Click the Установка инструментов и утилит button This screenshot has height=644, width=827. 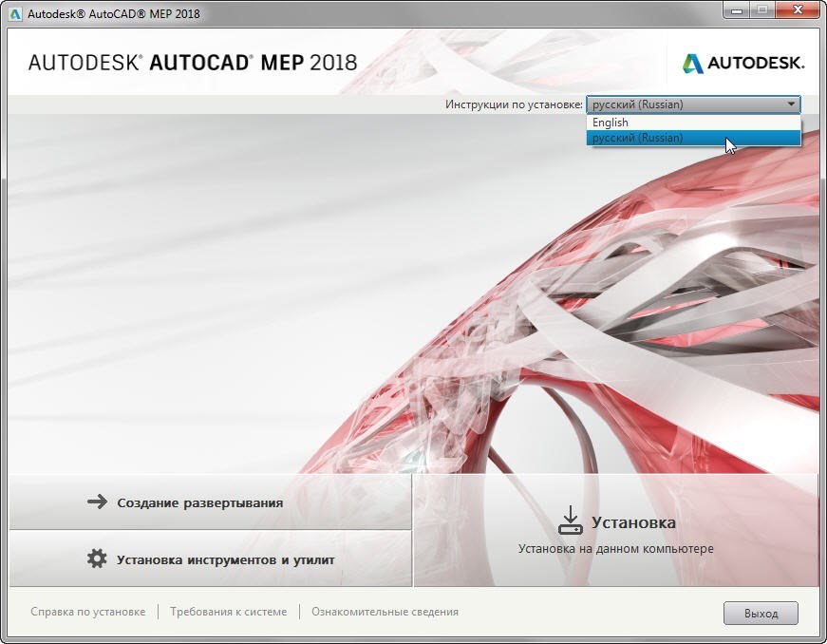coord(210,559)
